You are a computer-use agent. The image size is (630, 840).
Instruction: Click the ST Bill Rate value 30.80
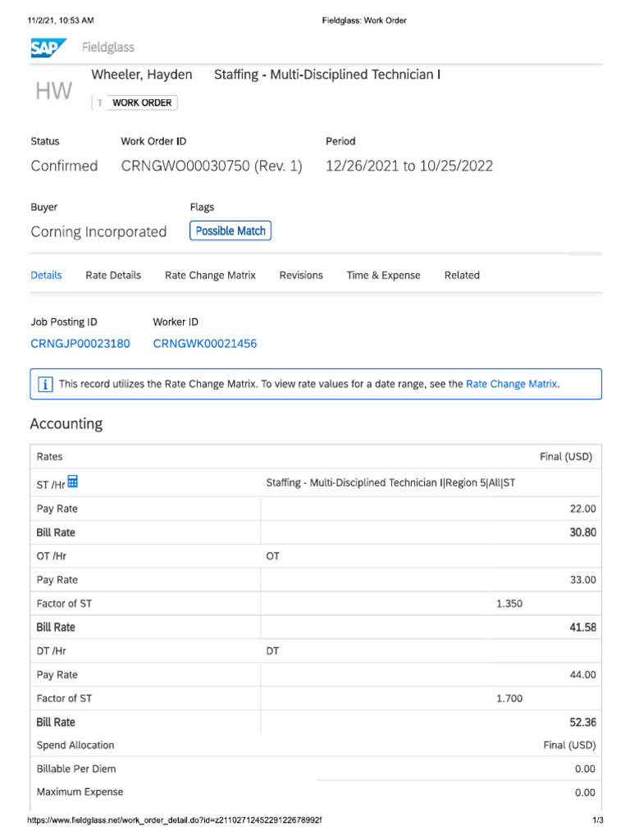(582, 532)
